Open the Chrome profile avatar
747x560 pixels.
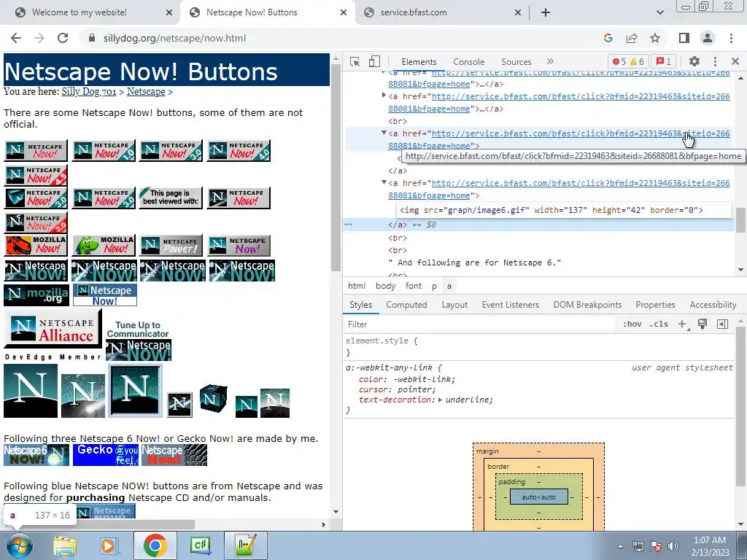tap(708, 38)
